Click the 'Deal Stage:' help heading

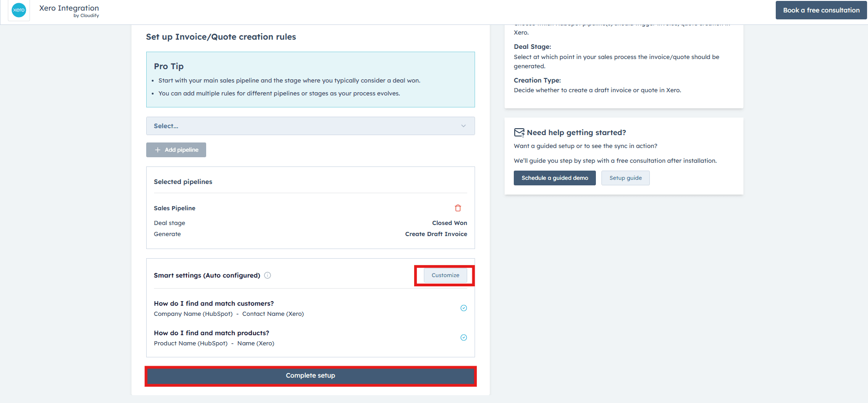(x=533, y=47)
